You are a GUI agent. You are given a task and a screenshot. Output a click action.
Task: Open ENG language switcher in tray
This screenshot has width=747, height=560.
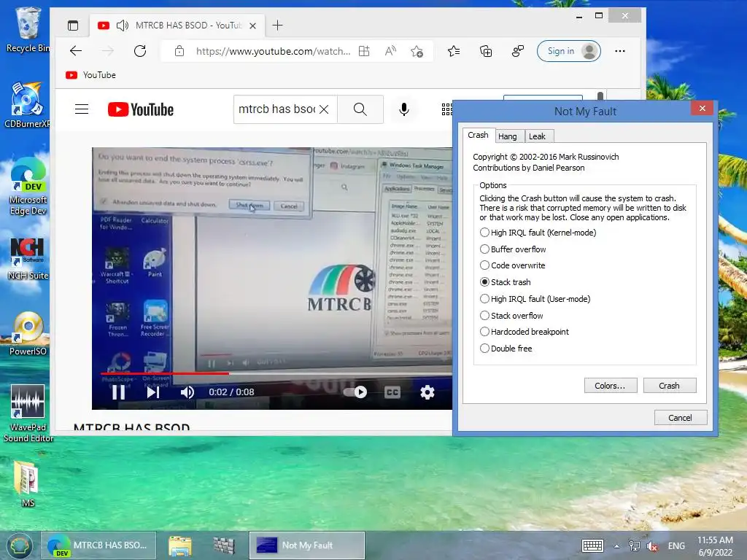676,546
